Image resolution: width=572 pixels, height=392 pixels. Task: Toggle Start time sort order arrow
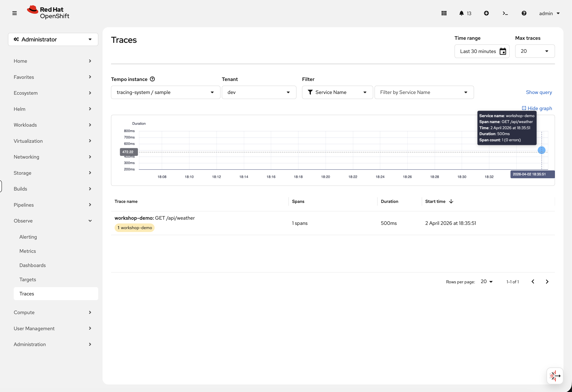(451, 201)
